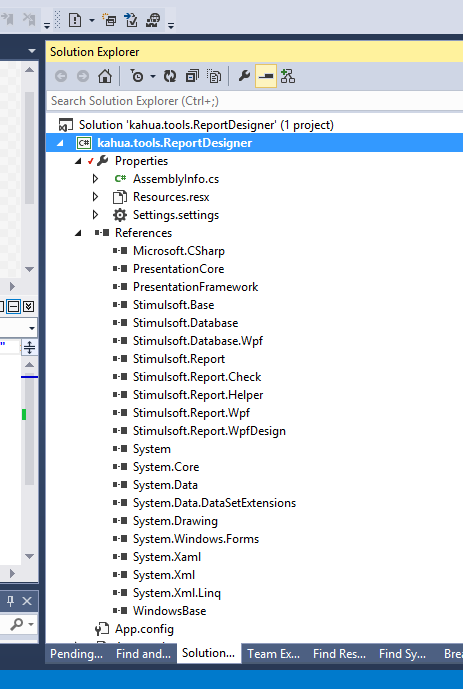463x689 pixels.
Task: Select the AssemblyInfo.cs file
Action: pos(176,179)
